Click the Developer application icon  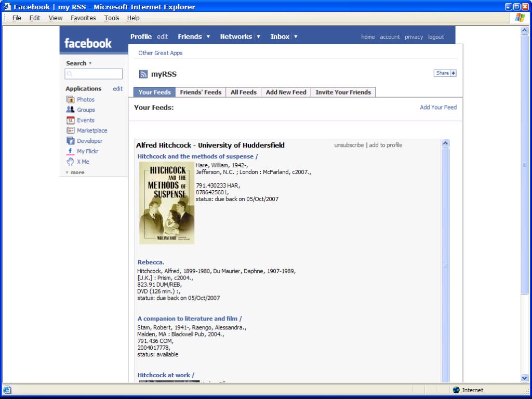pyautogui.click(x=70, y=141)
